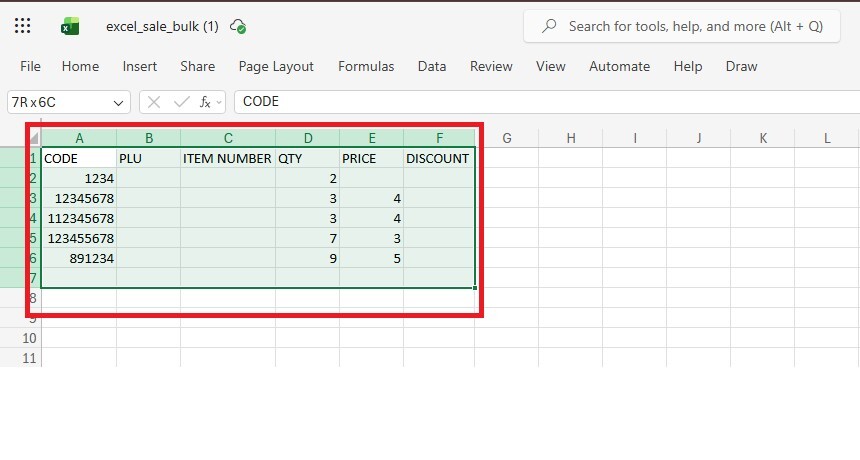Select row 11 header

[x=21, y=357]
